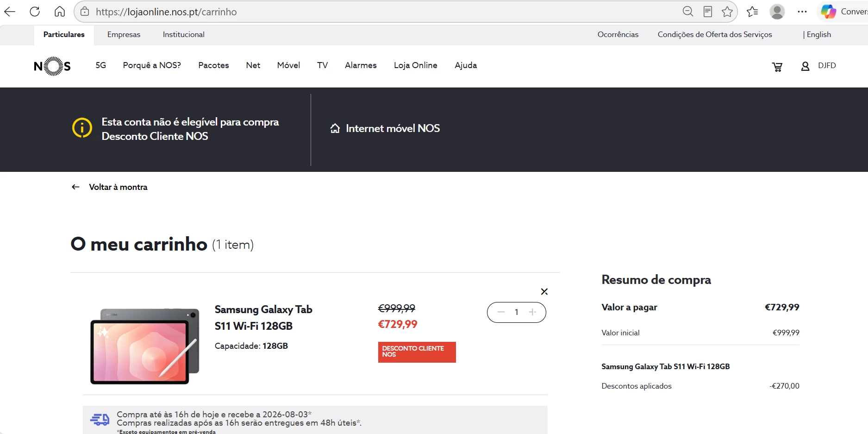The image size is (868, 434).
Task: Click the browser address bar URL
Action: 166,12
